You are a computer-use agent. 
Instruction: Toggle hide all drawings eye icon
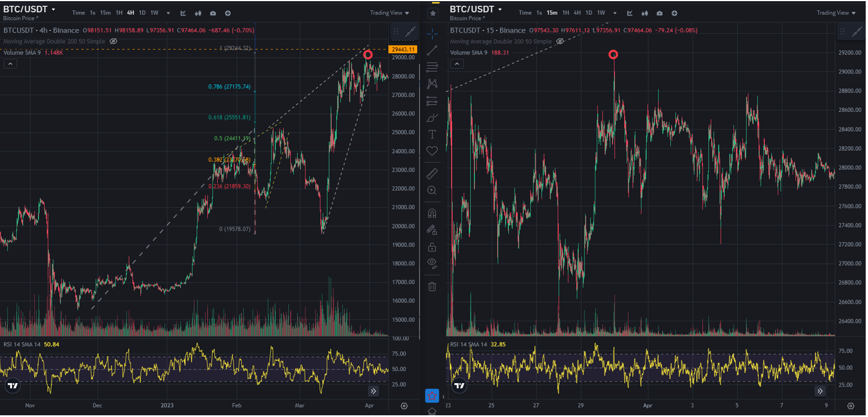(432, 263)
